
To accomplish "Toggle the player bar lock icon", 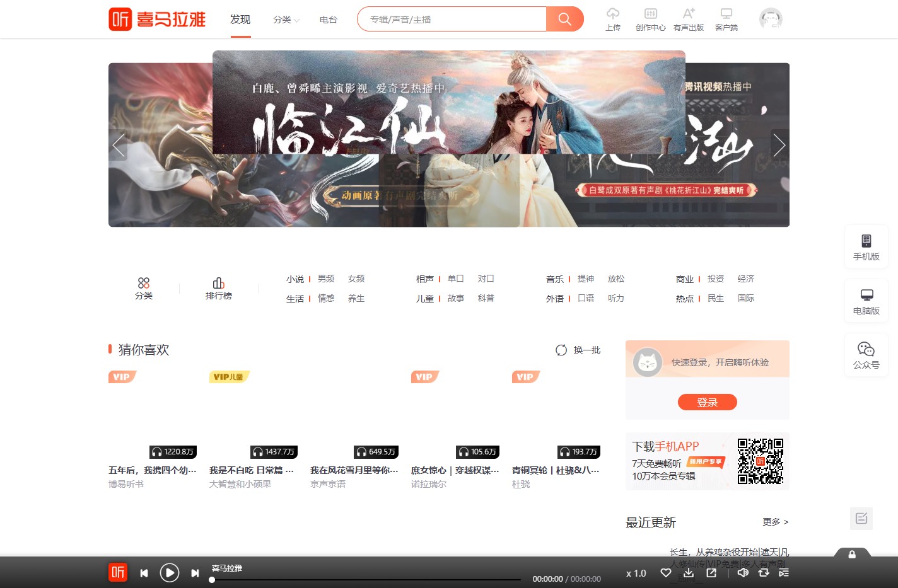I will tap(852, 554).
